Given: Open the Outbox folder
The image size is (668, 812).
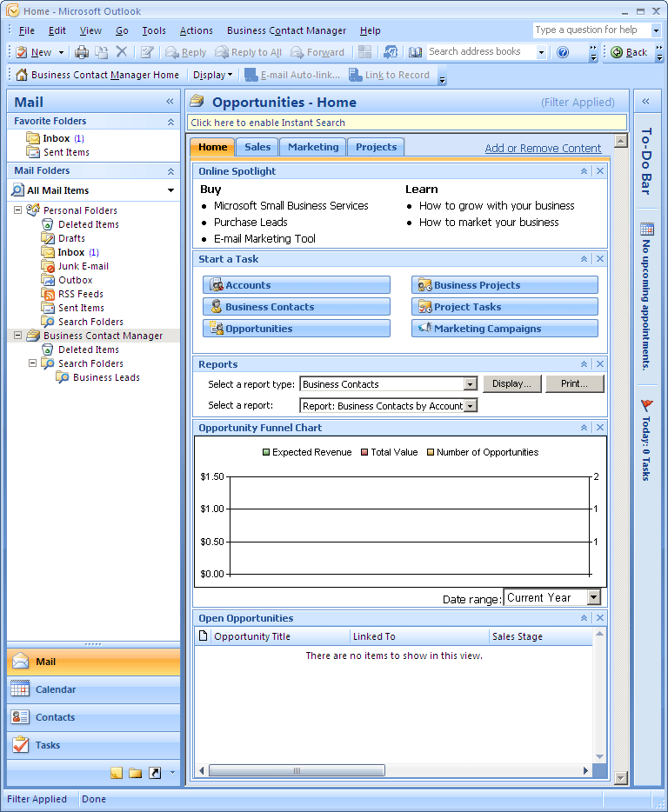Looking at the screenshot, I should pyautogui.click(x=75, y=280).
